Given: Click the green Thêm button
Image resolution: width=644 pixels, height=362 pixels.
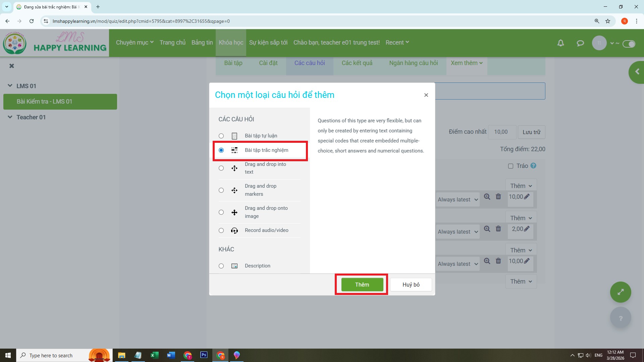Looking at the screenshot, I should point(362,285).
